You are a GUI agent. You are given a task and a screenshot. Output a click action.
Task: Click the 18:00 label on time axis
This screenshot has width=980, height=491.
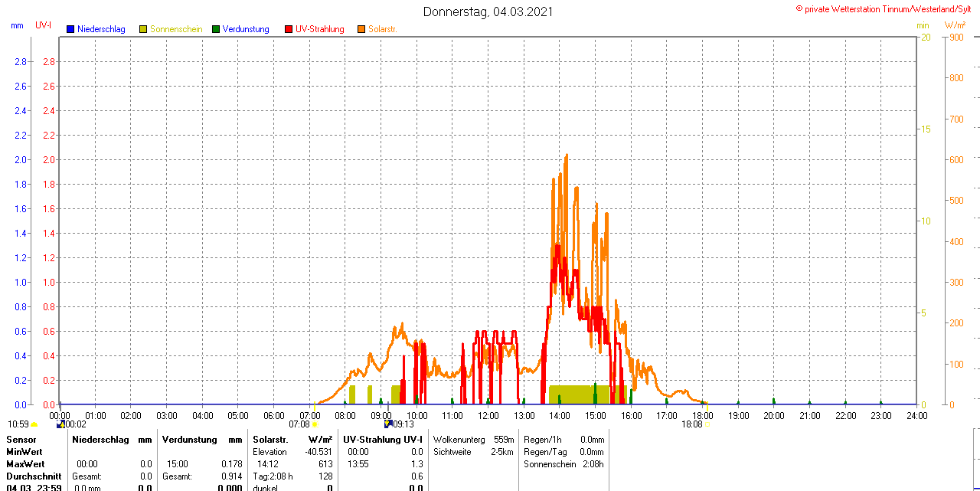pyautogui.click(x=702, y=415)
